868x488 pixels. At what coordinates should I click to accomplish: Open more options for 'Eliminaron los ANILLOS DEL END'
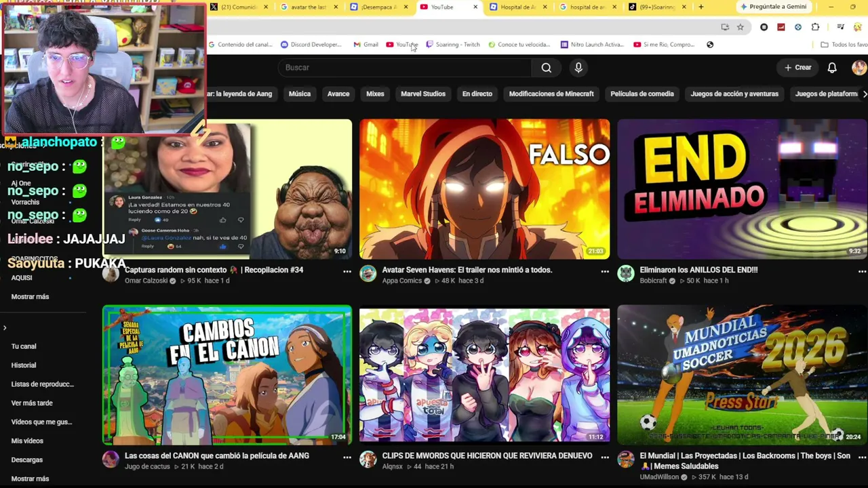click(x=862, y=271)
